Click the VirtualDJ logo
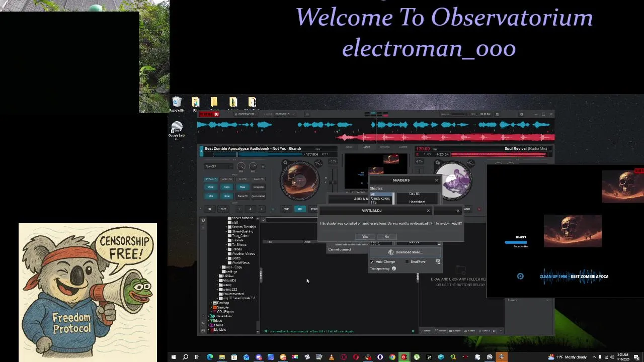 [209, 114]
